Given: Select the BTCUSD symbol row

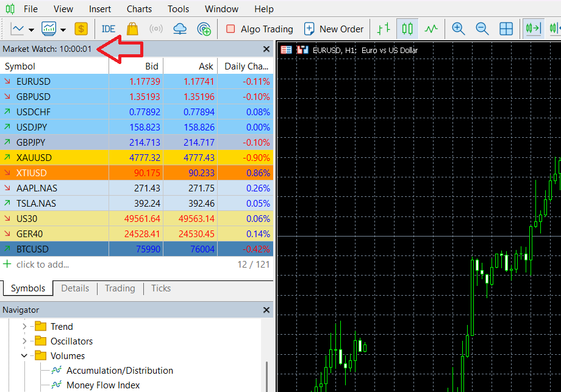Looking at the screenshot, I should [x=137, y=249].
